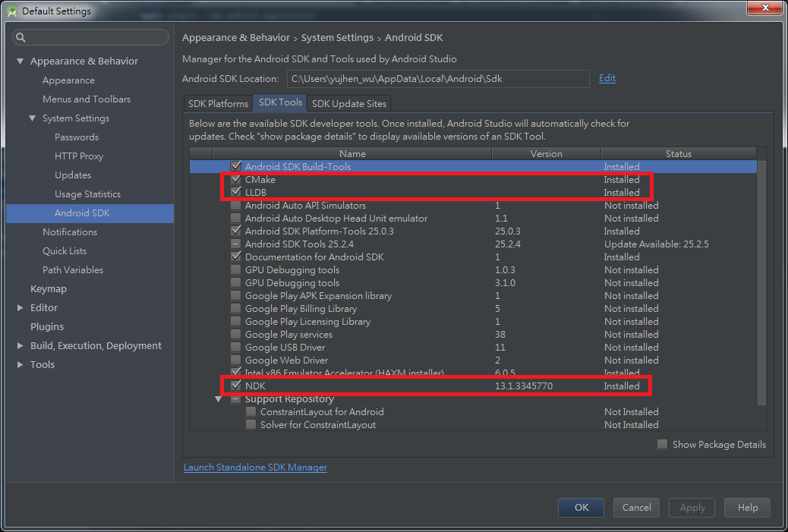The height and width of the screenshot is (532, 788).
Task: Uncheck the NDK checkbox
Action: 235,386
